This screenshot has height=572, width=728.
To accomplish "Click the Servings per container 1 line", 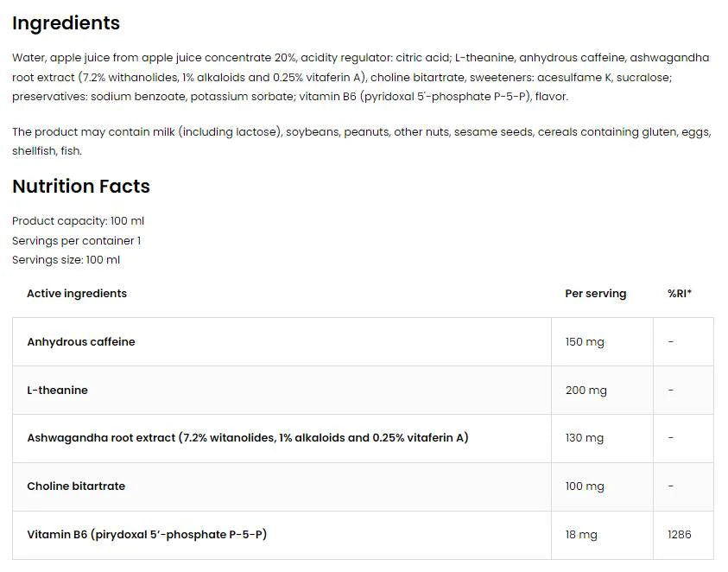I will point(77,240).
